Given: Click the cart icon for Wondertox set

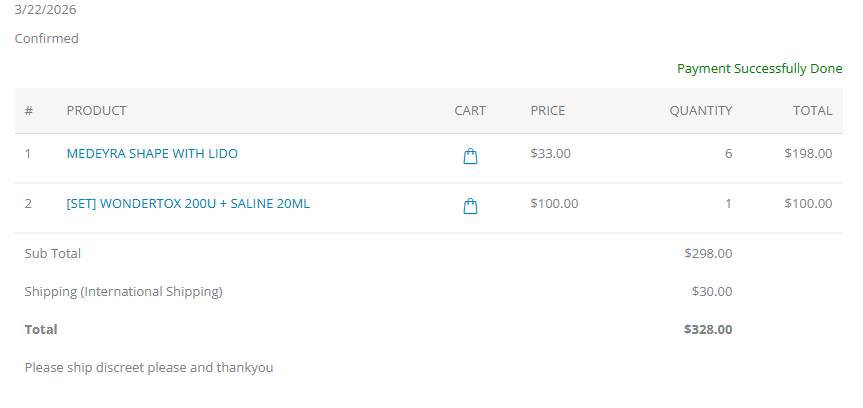Looking at the screenshot, I should point(470,206).
